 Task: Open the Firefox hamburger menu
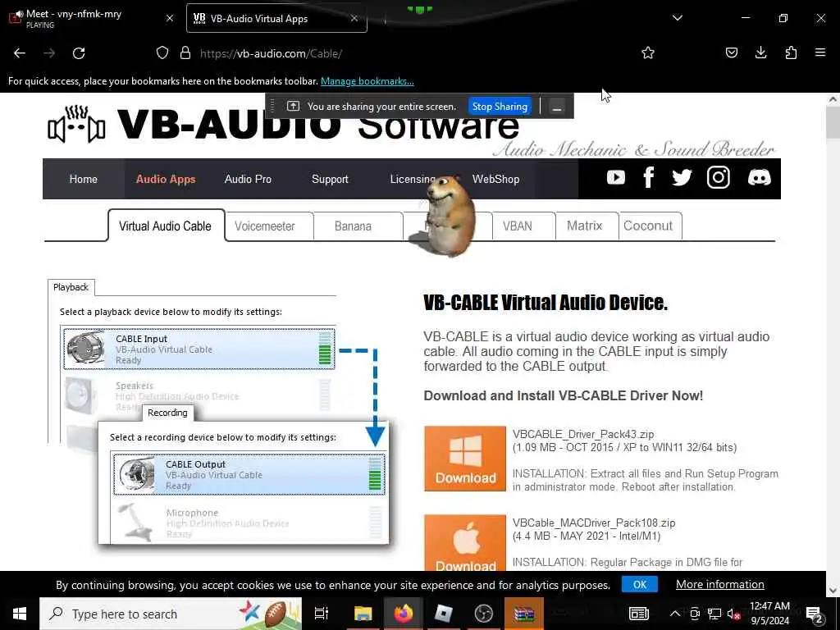[819, 52]
